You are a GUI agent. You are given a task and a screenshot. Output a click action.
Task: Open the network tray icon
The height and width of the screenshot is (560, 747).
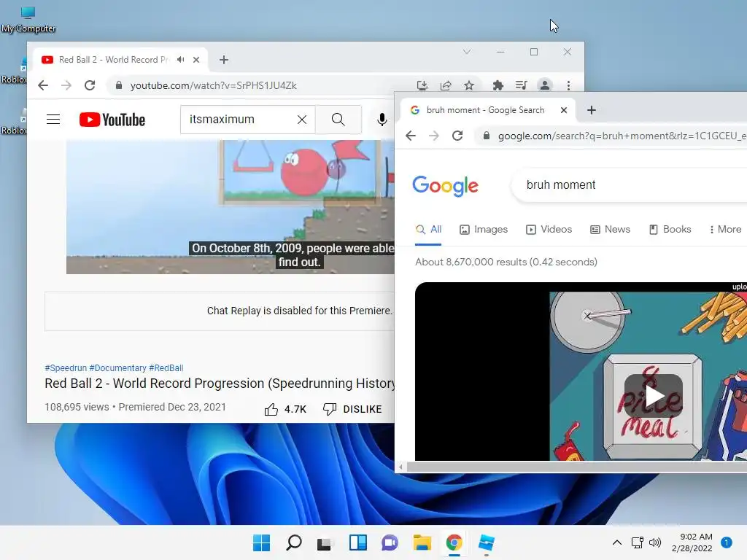coord(638,542)
